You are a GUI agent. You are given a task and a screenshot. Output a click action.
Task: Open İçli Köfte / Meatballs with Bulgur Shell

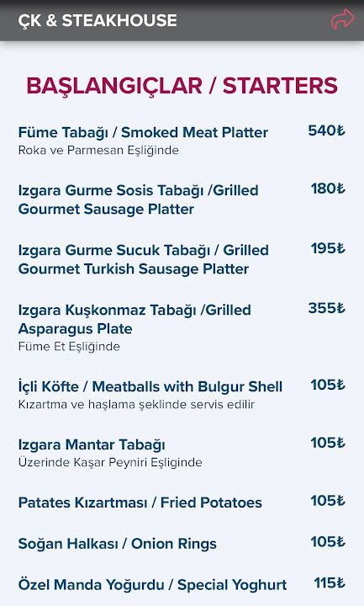tap(150, 386)
